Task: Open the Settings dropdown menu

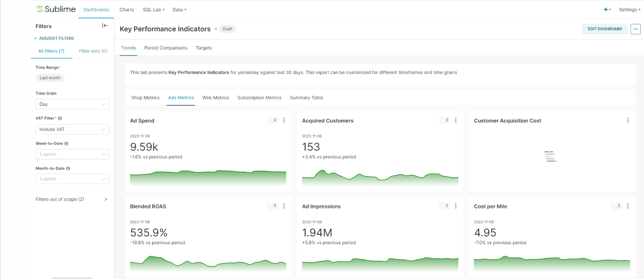Action: [x=630, y=10]
